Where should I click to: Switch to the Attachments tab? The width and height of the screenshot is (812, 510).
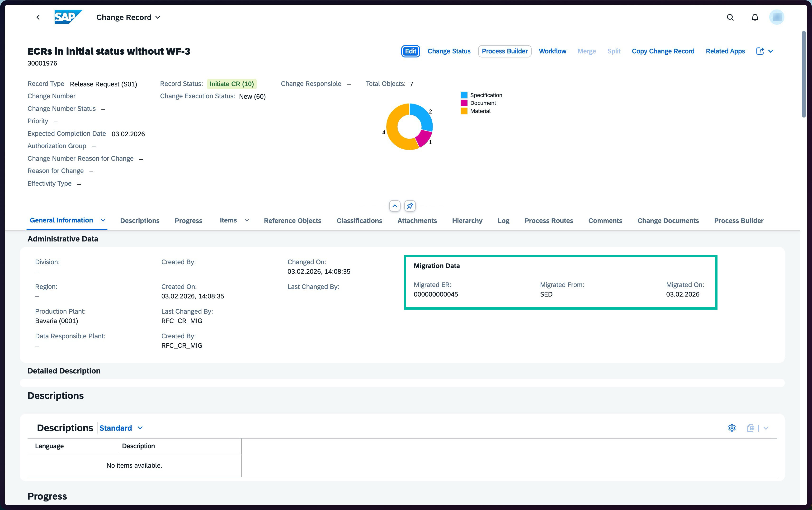pos(417,221)
